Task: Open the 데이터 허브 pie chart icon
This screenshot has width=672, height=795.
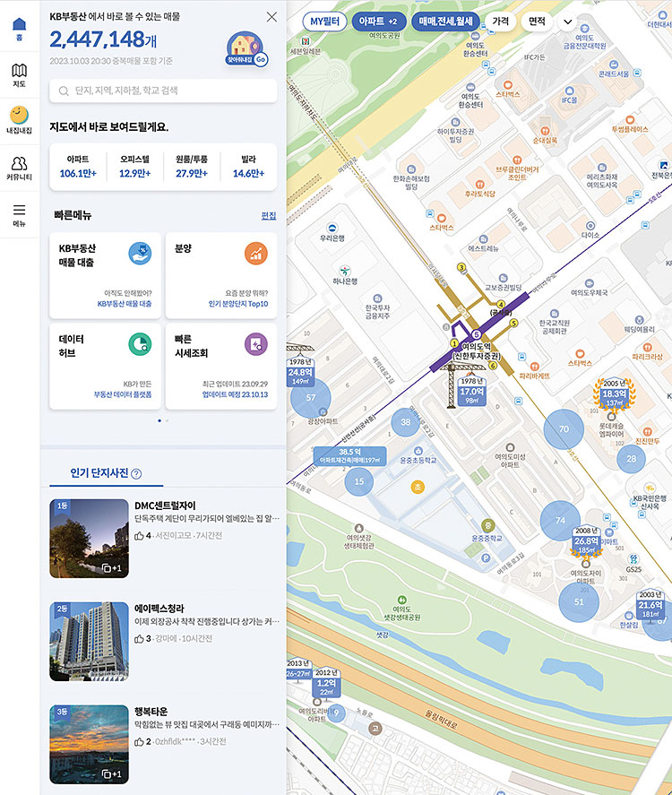Action: [140, 344]
